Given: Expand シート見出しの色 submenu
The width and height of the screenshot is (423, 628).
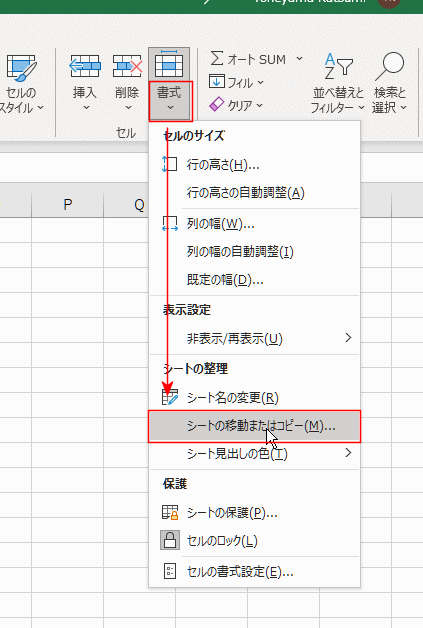Looking at the screenshot, I should pos(255,454).
